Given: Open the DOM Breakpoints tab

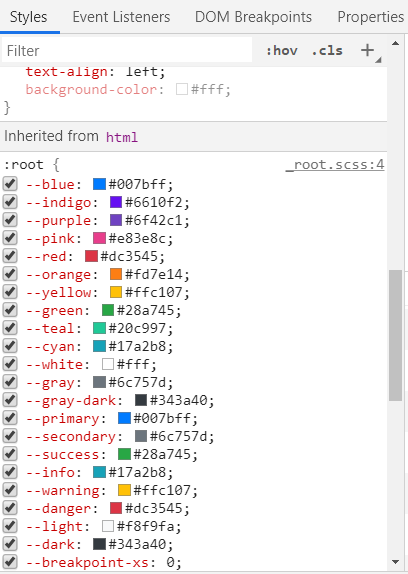Looking at the screenshot, I should click(253, 17).
